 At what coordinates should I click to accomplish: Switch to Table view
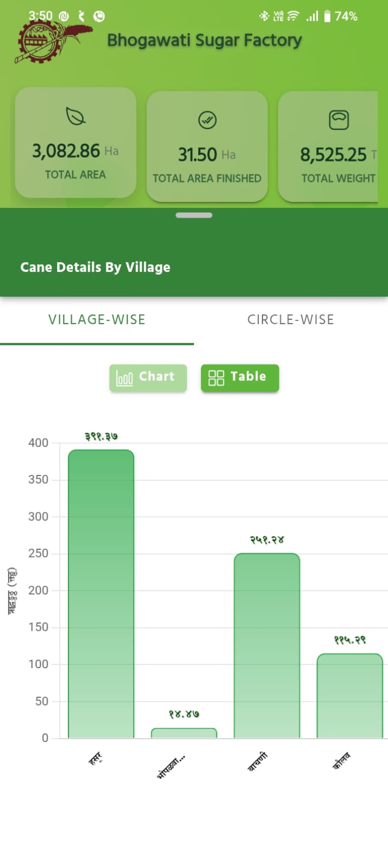240,378
